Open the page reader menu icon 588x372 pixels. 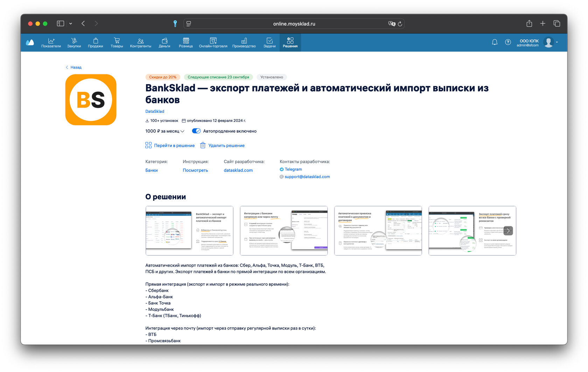point(189,24)
